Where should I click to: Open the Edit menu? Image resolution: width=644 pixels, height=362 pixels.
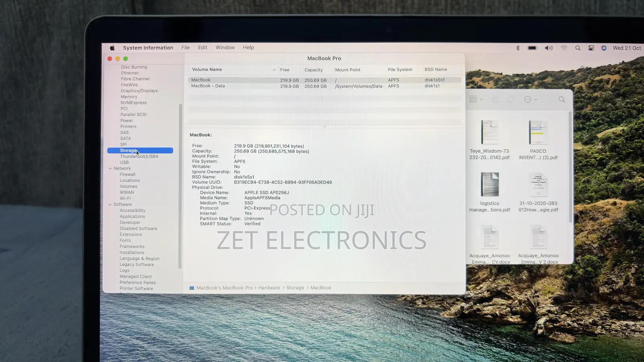202,47
